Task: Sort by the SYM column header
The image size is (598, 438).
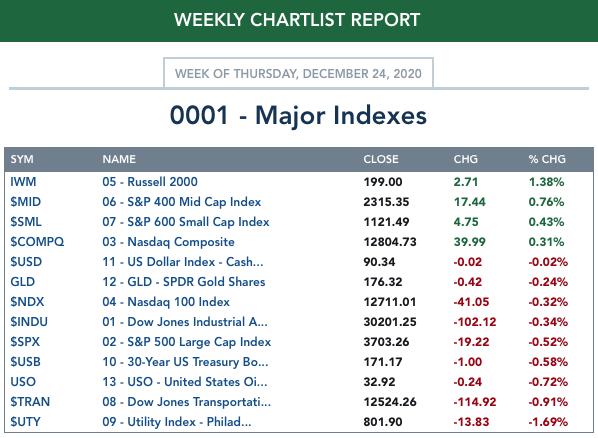Action: [22, 159]
